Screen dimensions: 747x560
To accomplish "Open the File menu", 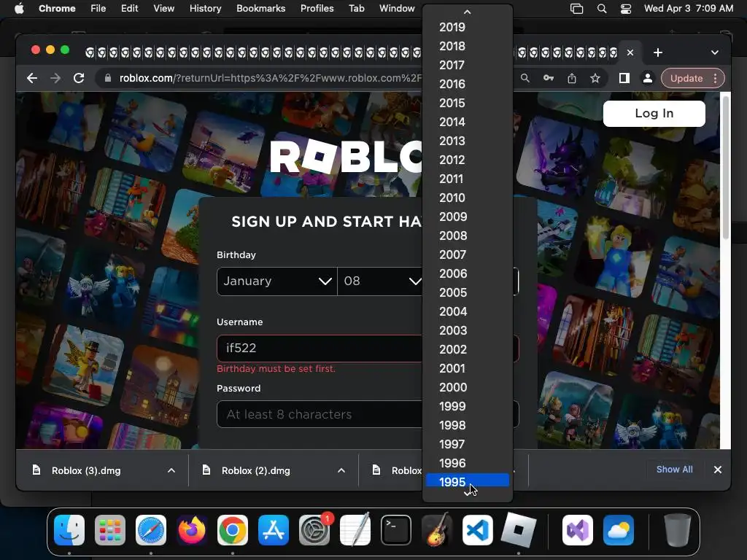I will click(98, 8).
